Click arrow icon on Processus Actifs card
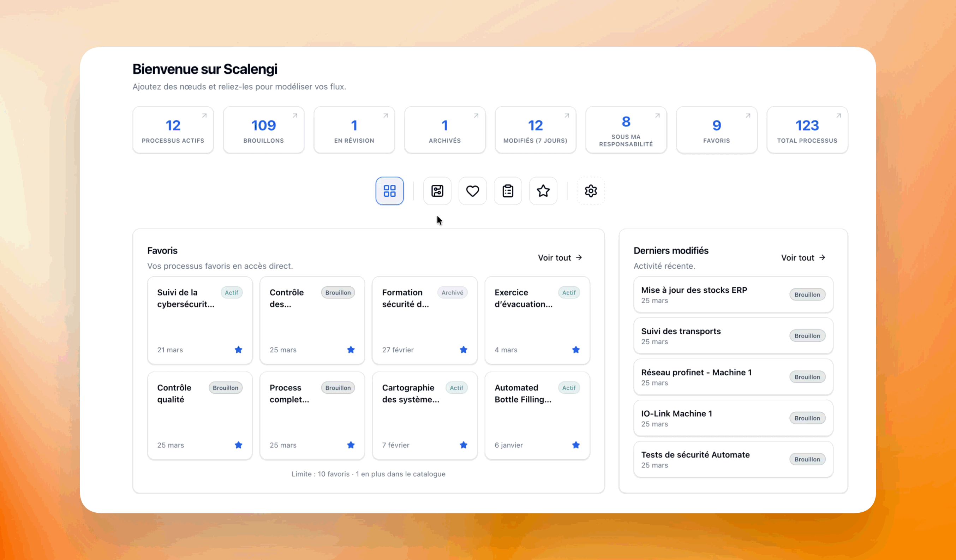Image resolution: width=956 pixels, height=560 pixels. tap(204, 116)
